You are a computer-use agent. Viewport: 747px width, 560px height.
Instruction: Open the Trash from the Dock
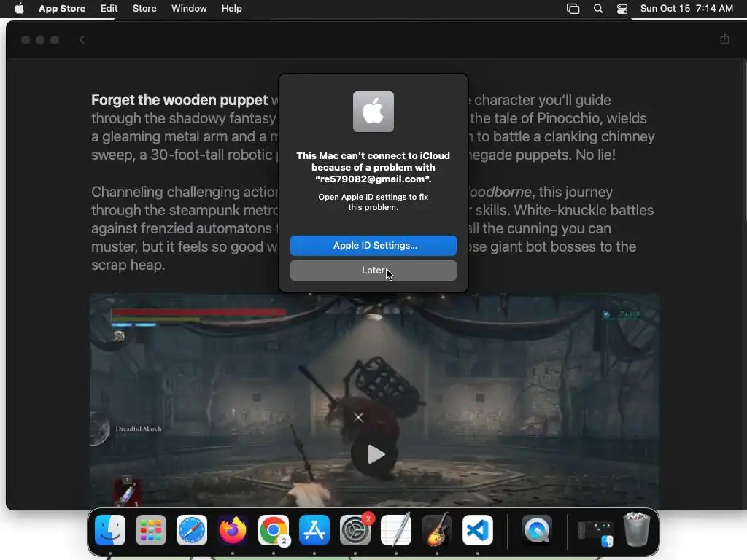pyautogui.click(x=637, y=529)
